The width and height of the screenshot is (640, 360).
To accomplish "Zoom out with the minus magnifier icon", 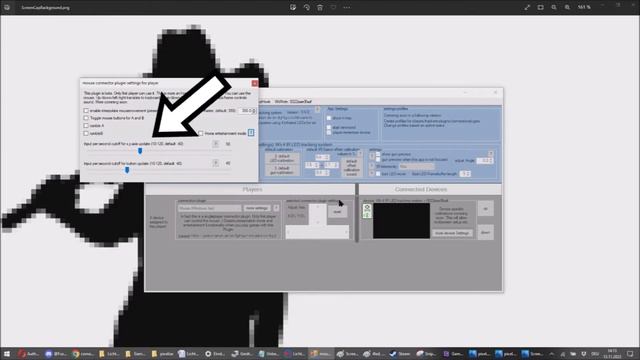I will (554, 7).
